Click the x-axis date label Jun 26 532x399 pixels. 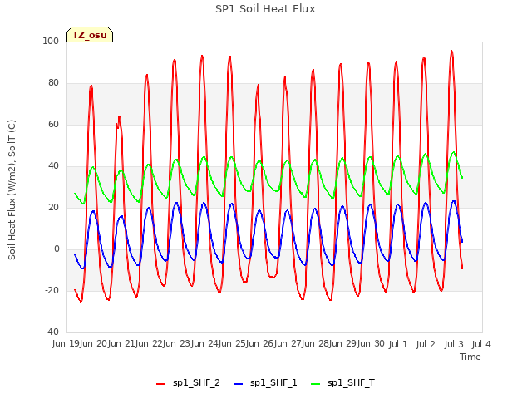pyautogui.click(x=261, y=344)
